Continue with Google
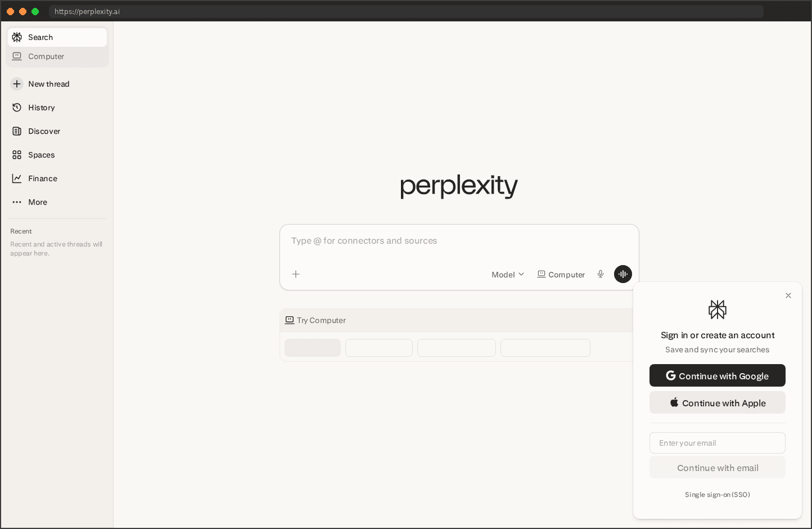 click(x=717, y=375)
